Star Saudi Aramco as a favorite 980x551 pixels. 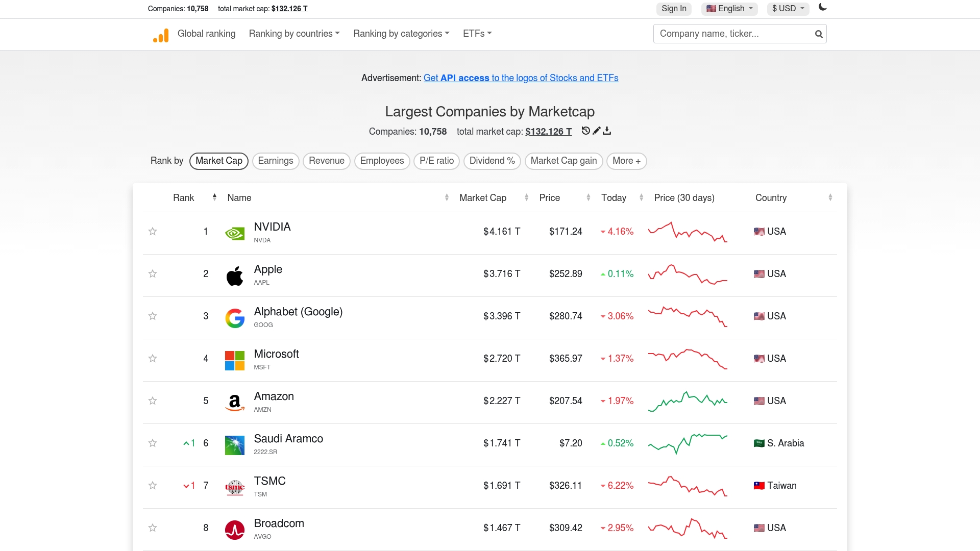click(x=152, y=443)
